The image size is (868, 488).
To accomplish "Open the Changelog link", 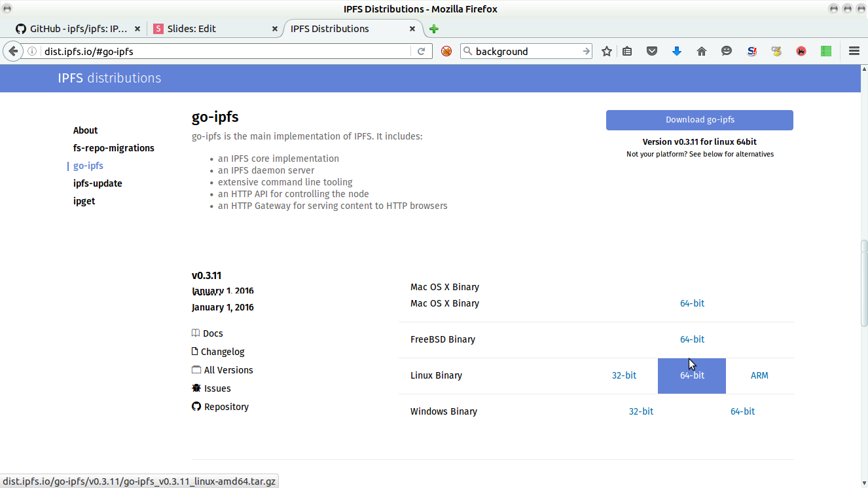I will tap(223, 352).
